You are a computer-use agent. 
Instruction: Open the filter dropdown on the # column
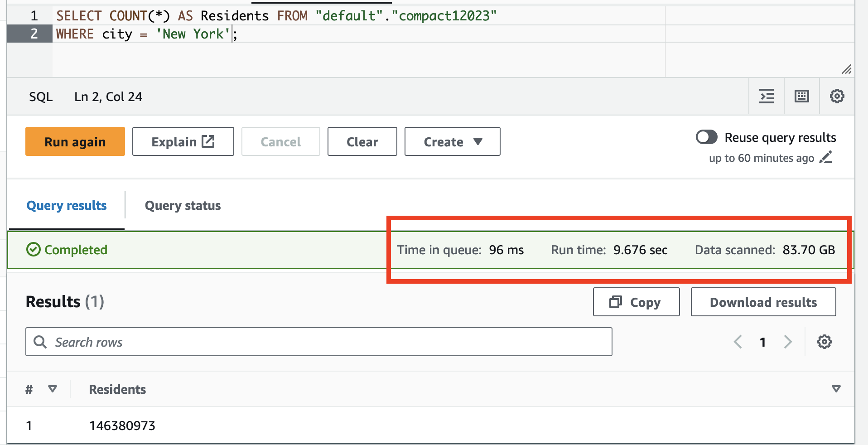52,389
